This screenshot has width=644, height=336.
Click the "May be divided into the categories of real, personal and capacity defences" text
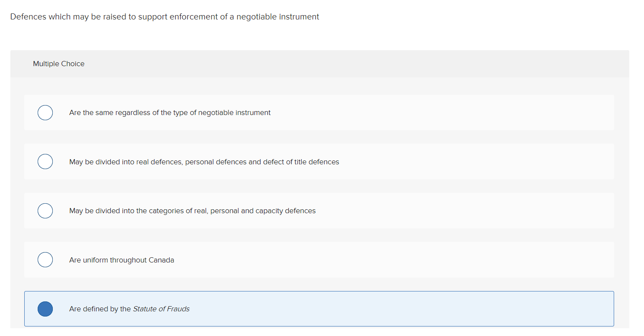click(192, 211)
